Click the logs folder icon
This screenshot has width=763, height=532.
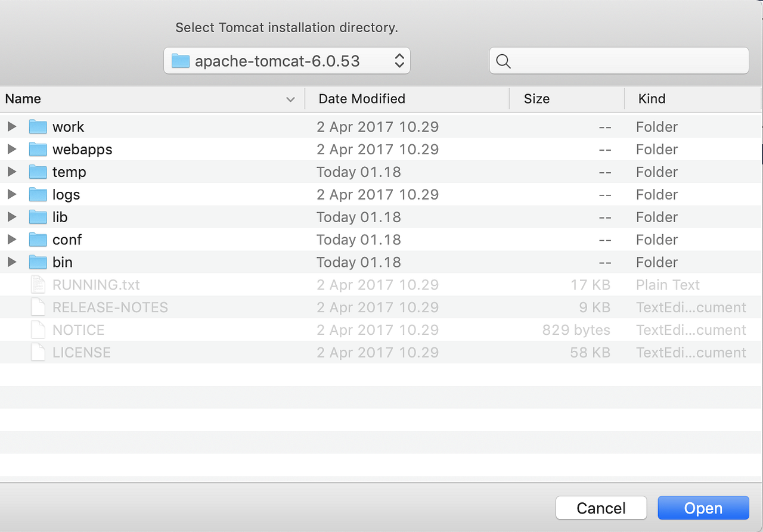tap(38, 195)
